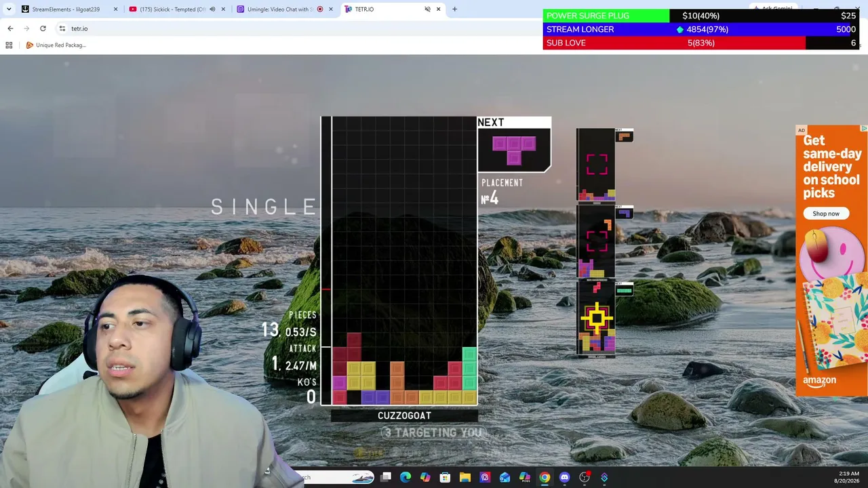Mute audio on the YouTube tab
Image resolution: width=868 pixels, height=488 pixels.
(212, 9)
